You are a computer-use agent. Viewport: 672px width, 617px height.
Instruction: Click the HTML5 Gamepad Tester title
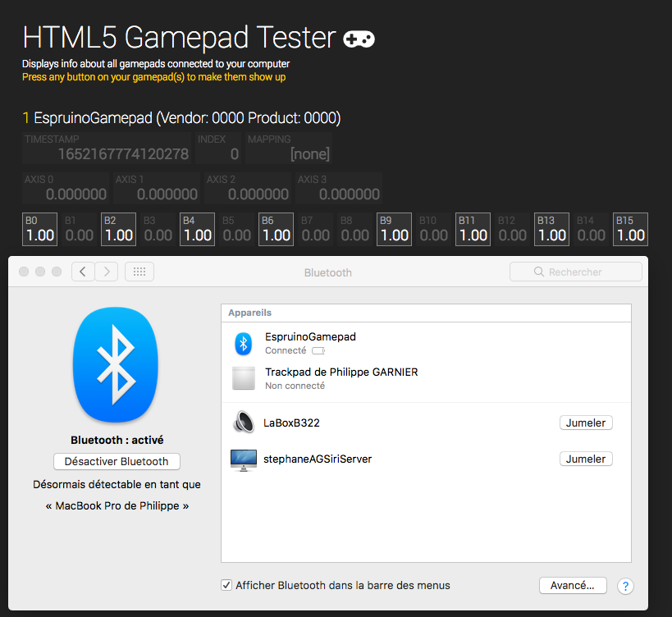tap(179, 37)
